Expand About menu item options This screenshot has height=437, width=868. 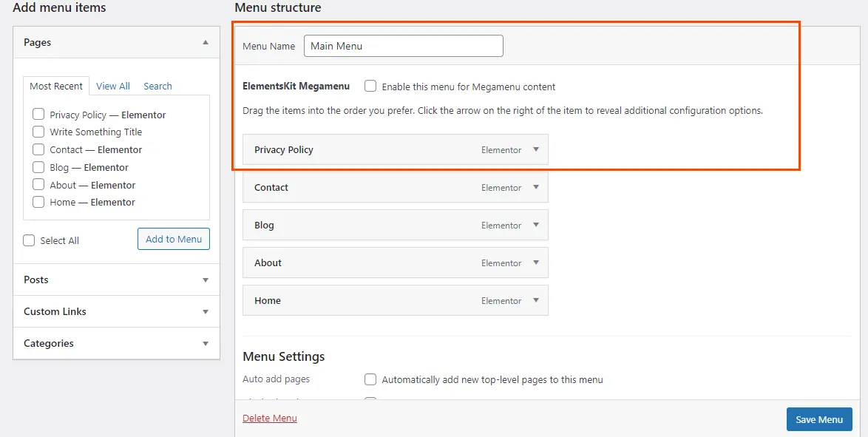tap(535, 262)
